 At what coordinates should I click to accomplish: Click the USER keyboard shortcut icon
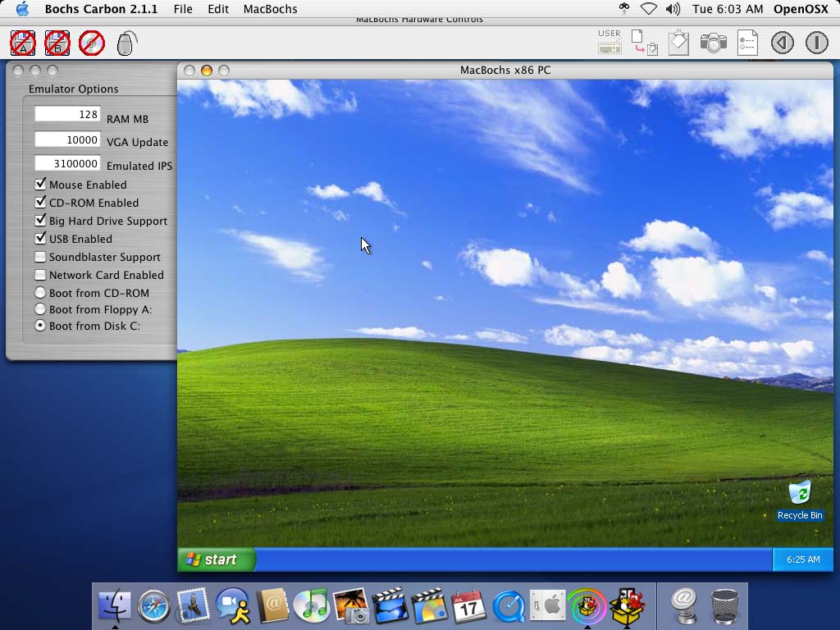(609, 42)
